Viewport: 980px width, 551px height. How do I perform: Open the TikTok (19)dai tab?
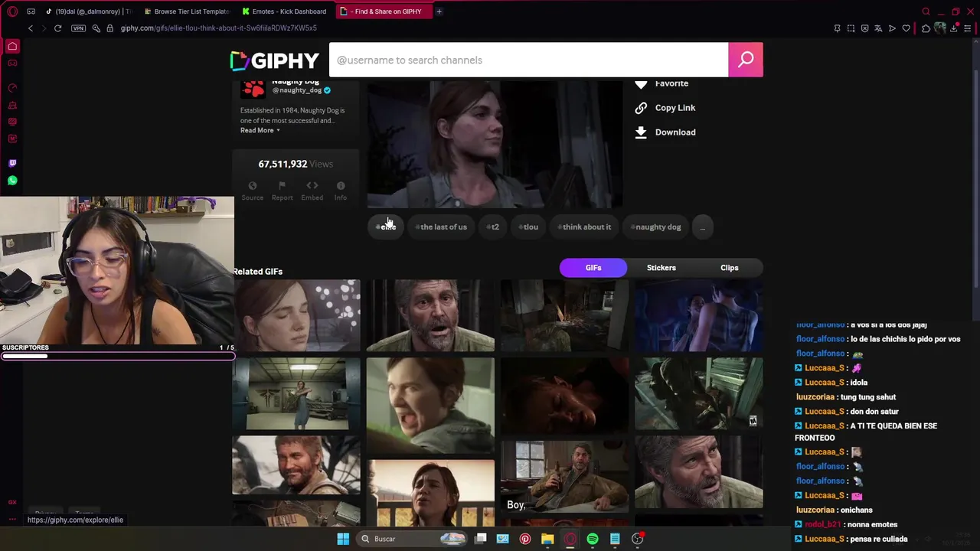point(87,11)
